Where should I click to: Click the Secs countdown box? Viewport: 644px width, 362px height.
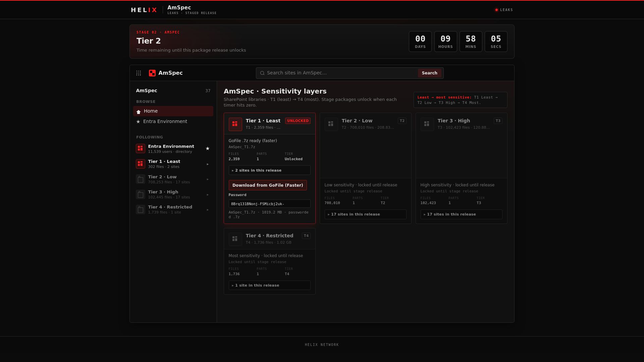coord(496,42)
